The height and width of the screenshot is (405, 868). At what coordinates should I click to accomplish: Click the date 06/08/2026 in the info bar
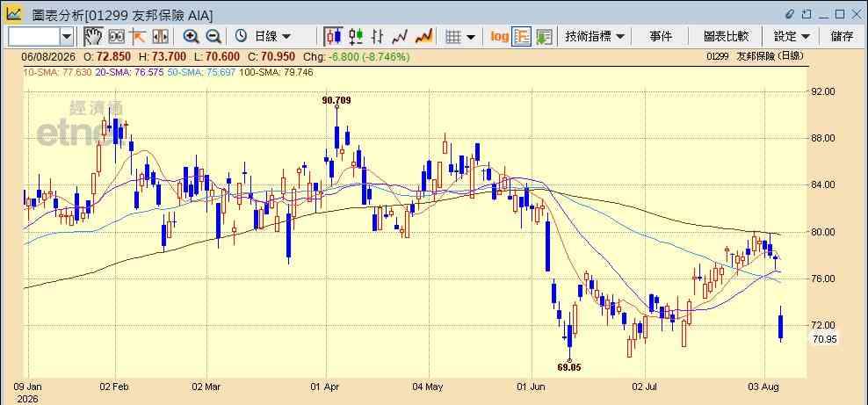47,56
